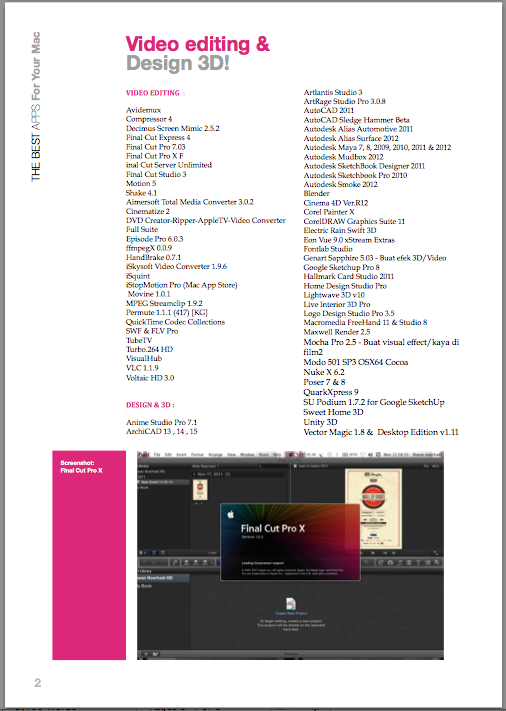Click the 'Turbo.264 HD' entry
Image resolution: width=506 pixels, height=711 pixels.
click(149, 349)
